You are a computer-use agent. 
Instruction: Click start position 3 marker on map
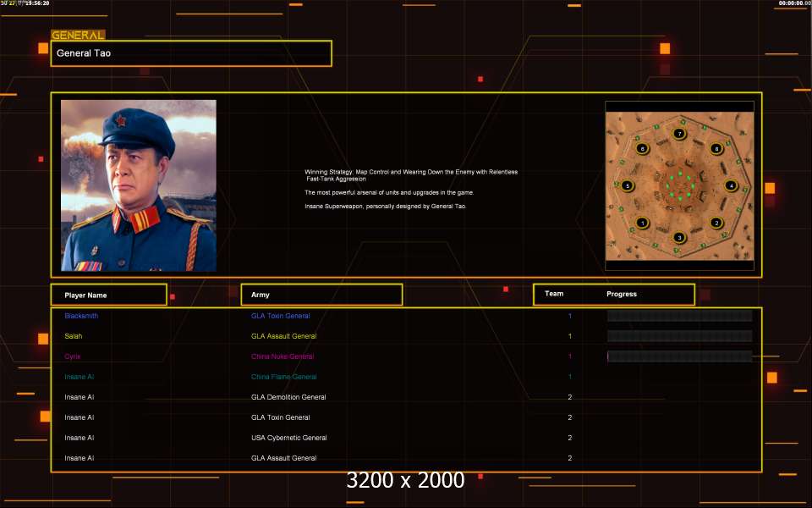click(679, 238)
